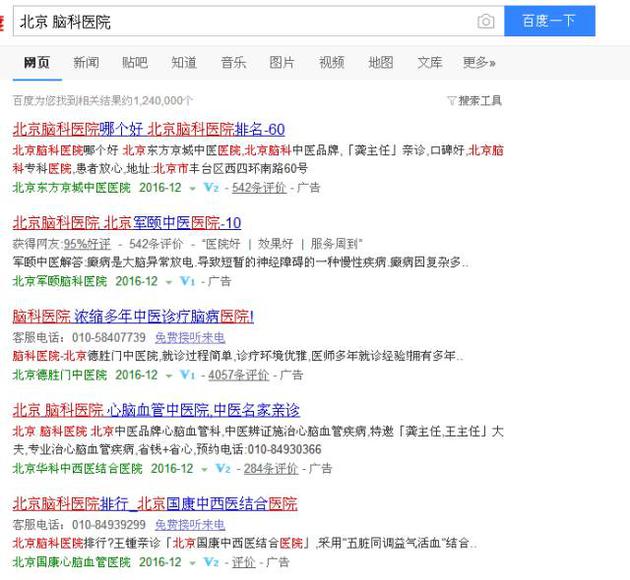630x580 pixels.
Task: Click source link 北京国康心脑血管医院
Action: click(x=72, y=562)
